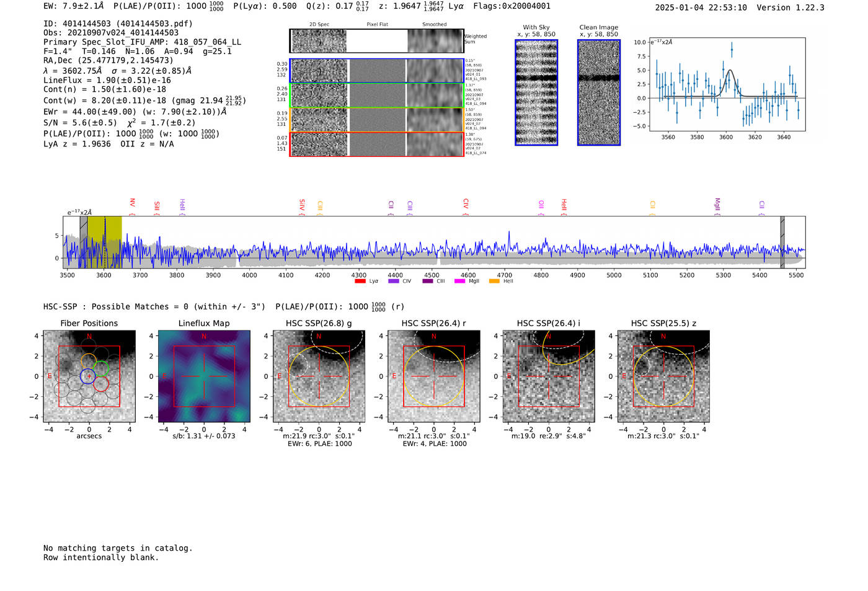Click the 2D Spec column header
This screenshot has width=868, height=591.
click(x=319, y=24)
